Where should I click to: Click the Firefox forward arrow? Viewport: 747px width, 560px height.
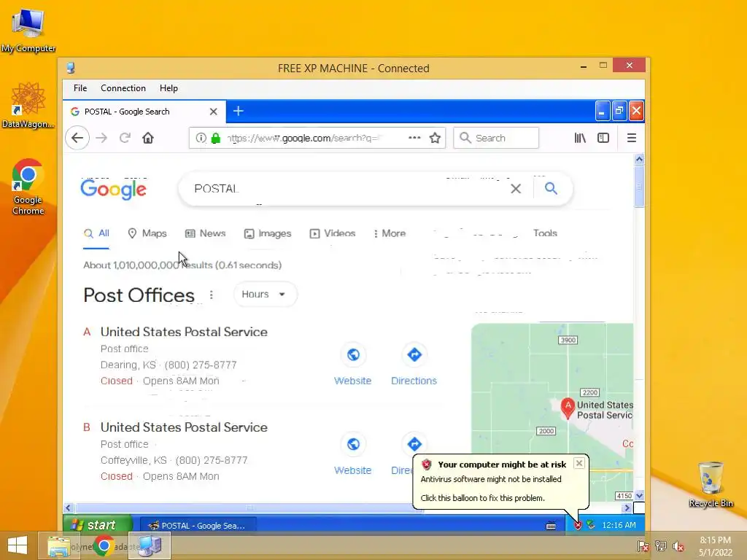tap(101, 138)
